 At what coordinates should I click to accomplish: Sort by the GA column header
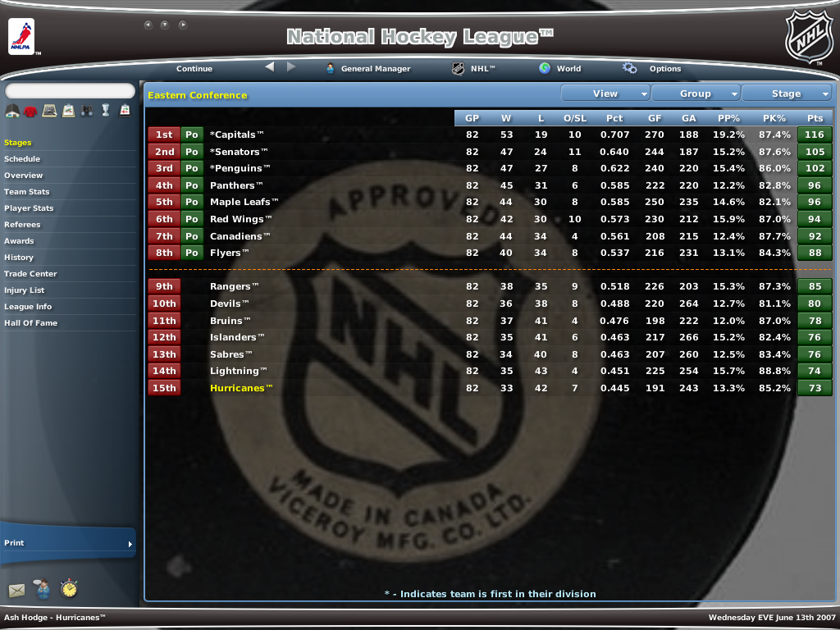[689, 118]
